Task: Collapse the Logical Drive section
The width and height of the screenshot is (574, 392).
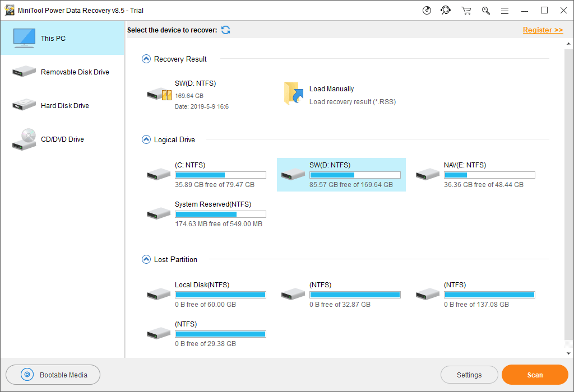Action: [146, 139]
